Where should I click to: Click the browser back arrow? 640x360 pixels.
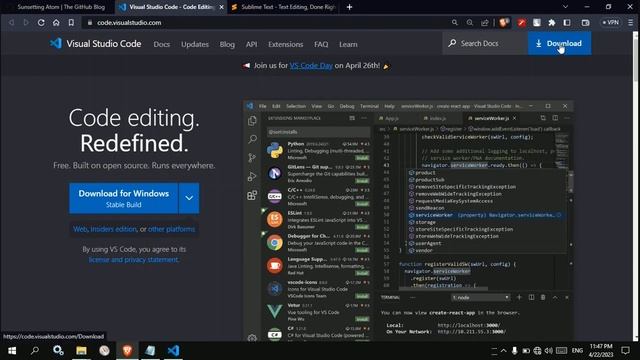pos(11,22)
